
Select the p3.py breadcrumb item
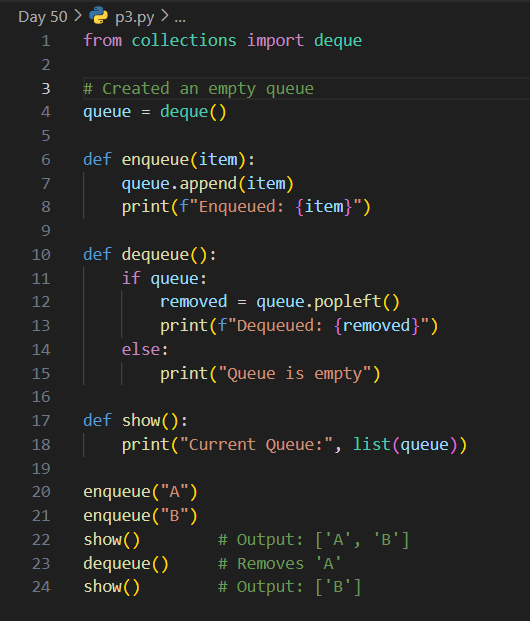point(134,18)
